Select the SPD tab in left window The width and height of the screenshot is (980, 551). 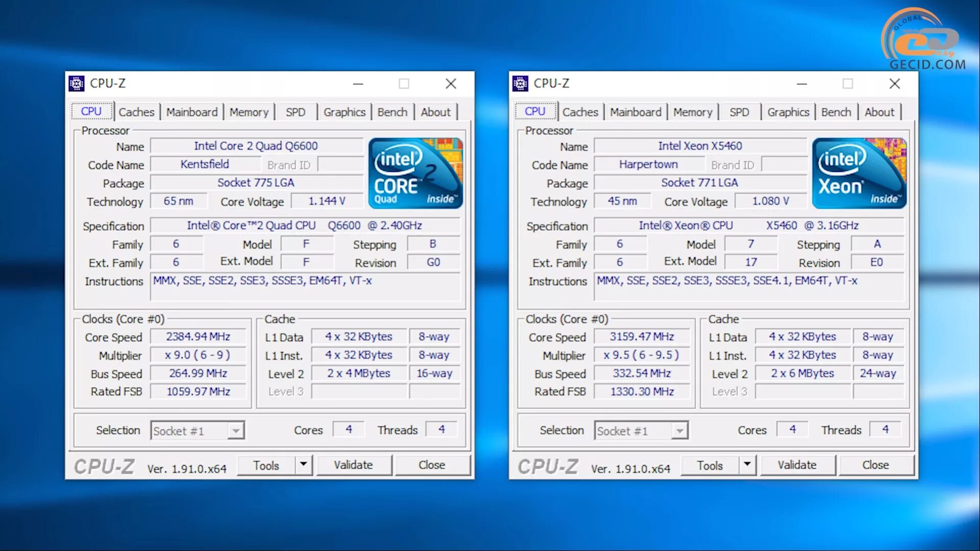point(296,112)
